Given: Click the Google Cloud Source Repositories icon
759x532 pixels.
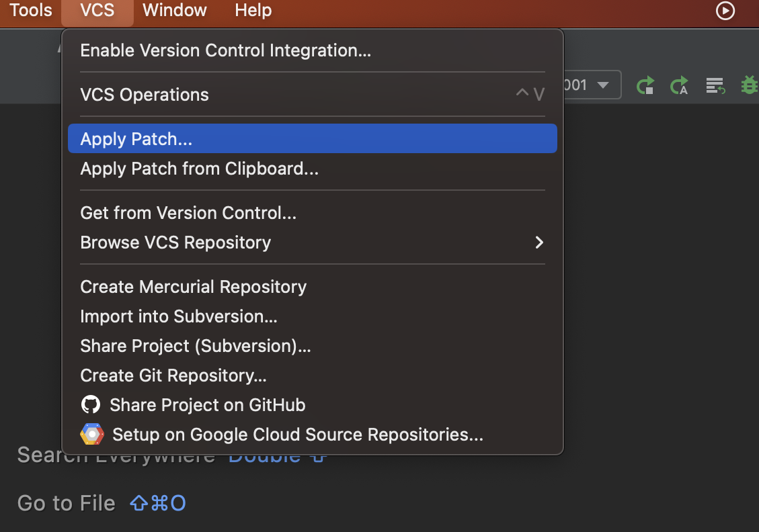Looking at the screenshot, I should coord(92,435).
